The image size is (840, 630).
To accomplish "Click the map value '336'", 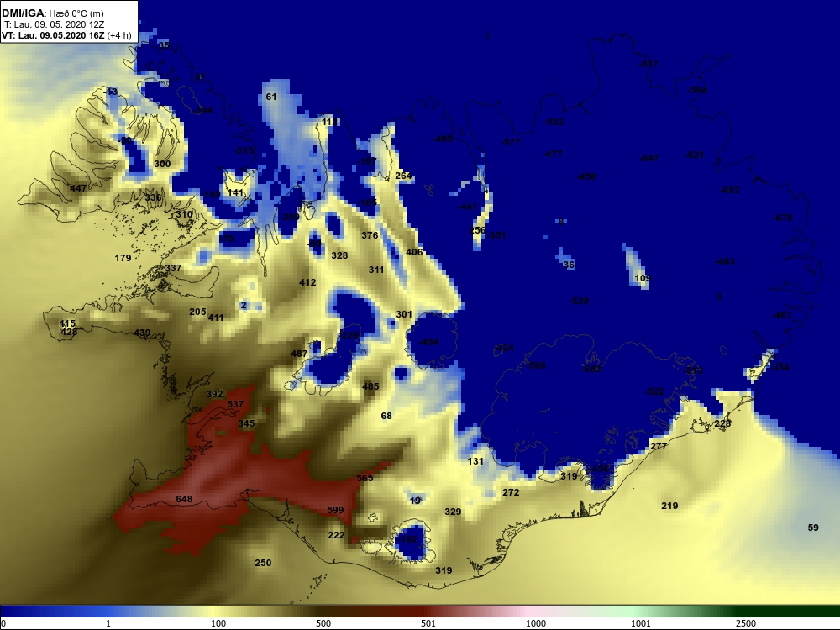I will (x=153, y=197).
